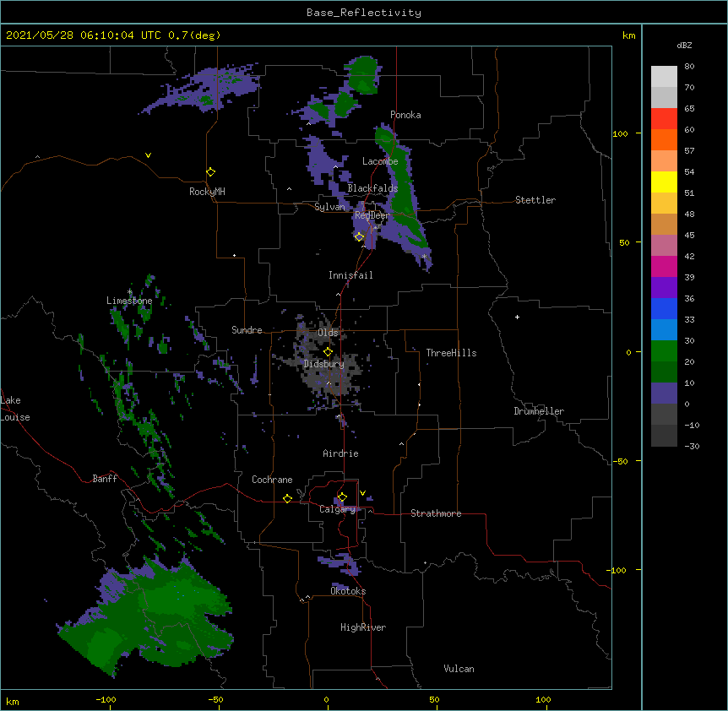This screenshot has height=711, width=728.
Task: Click the Sundre city label
Action: [247, 330]
